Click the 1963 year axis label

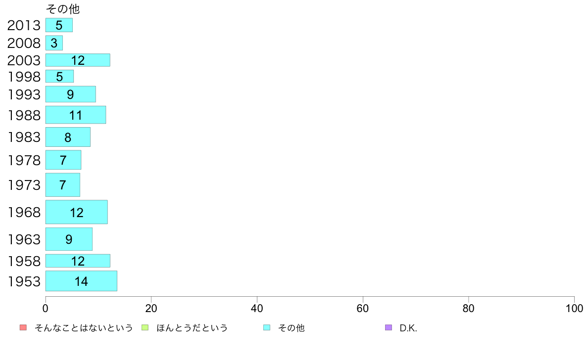24,239
